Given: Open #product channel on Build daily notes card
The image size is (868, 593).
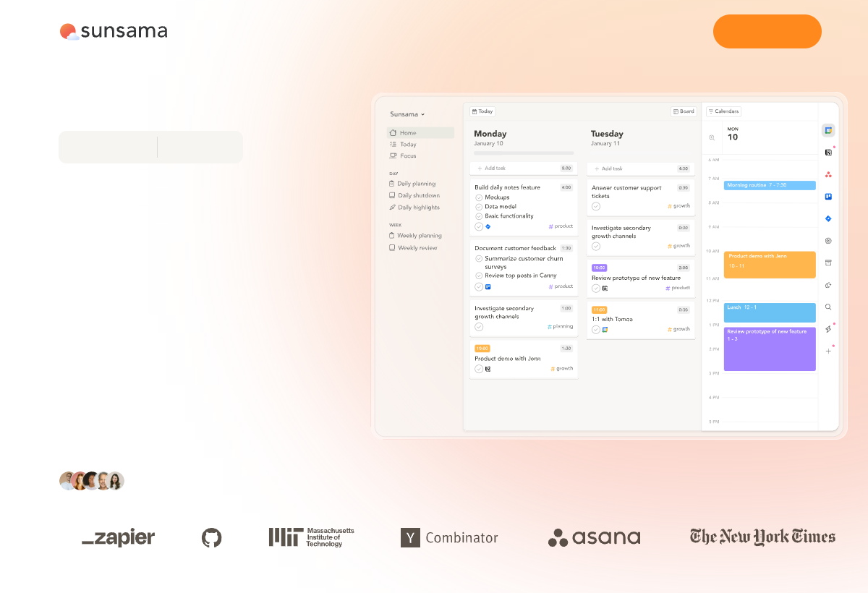Looking at the screenshot, I should 561,226.
